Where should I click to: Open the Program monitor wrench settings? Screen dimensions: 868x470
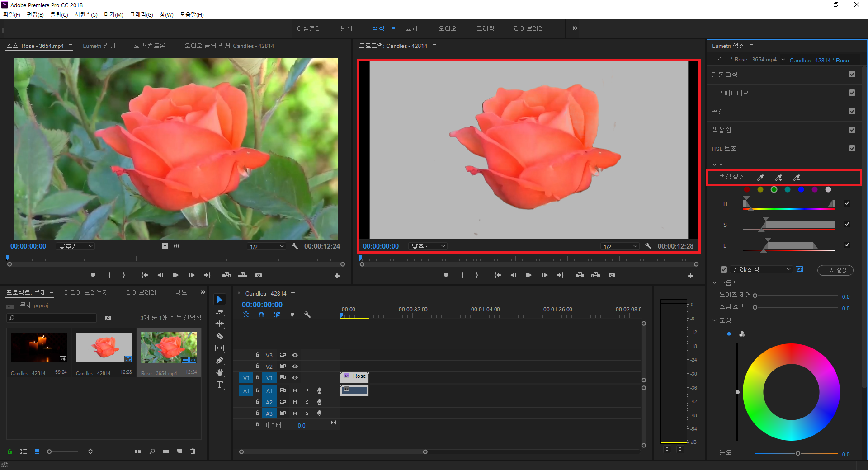648,246
